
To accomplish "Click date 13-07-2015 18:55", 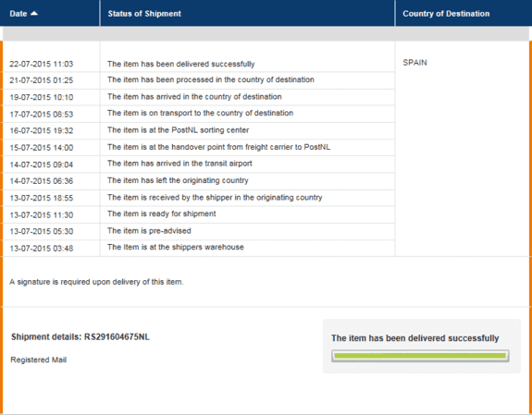I will (41, 198).
